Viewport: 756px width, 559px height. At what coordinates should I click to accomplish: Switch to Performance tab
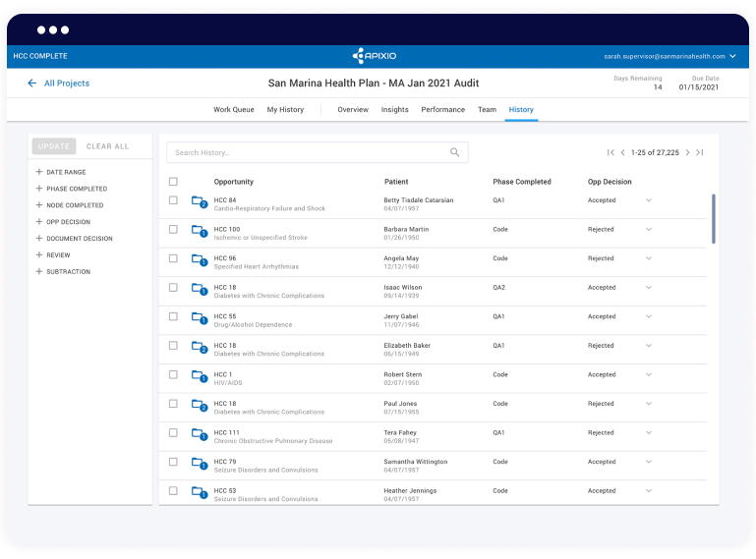pyautogui.click(x=443, y=109)
